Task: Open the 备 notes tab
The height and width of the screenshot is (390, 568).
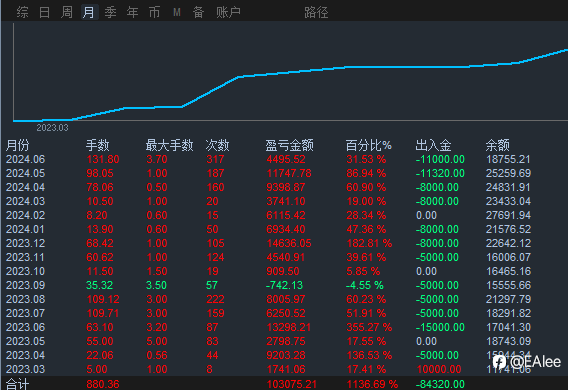Action: [x=198, y=12]
